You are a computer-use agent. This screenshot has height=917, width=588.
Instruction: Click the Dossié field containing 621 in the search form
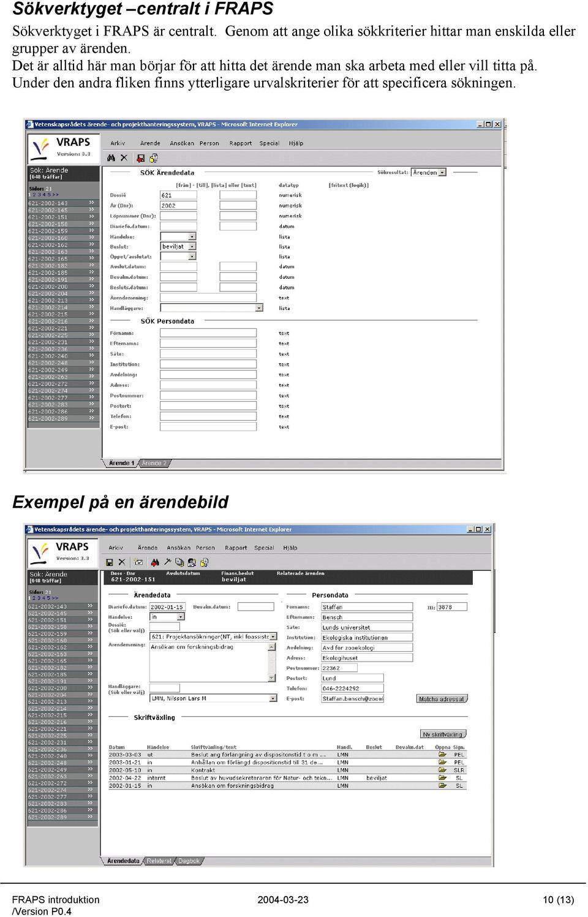click(x=178, y=195)
